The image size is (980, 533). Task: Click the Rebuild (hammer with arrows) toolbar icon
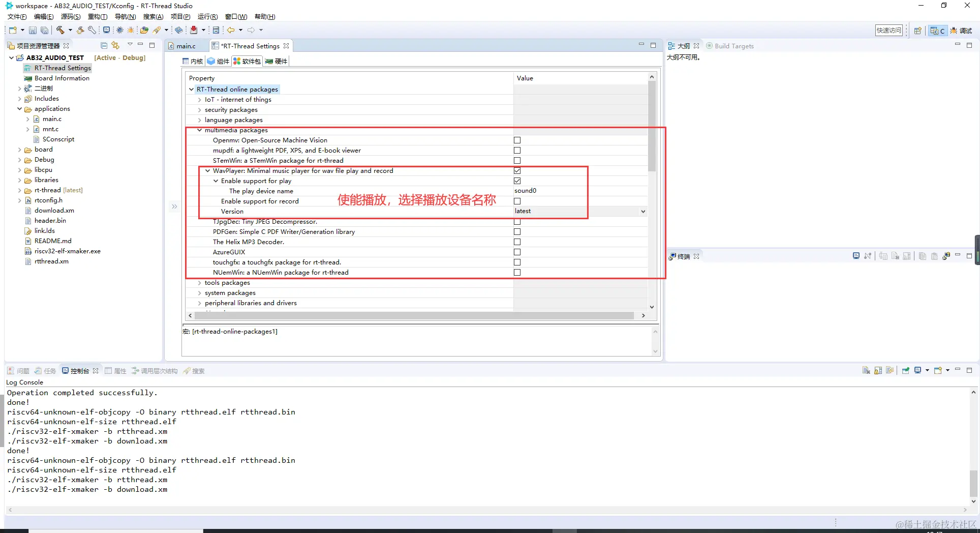tap(80, 30)
